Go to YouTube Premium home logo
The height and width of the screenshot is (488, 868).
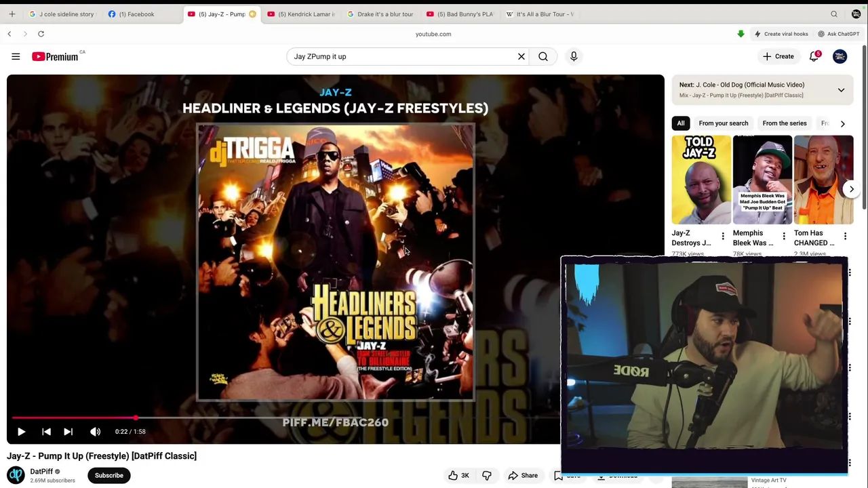coord(55,56)
